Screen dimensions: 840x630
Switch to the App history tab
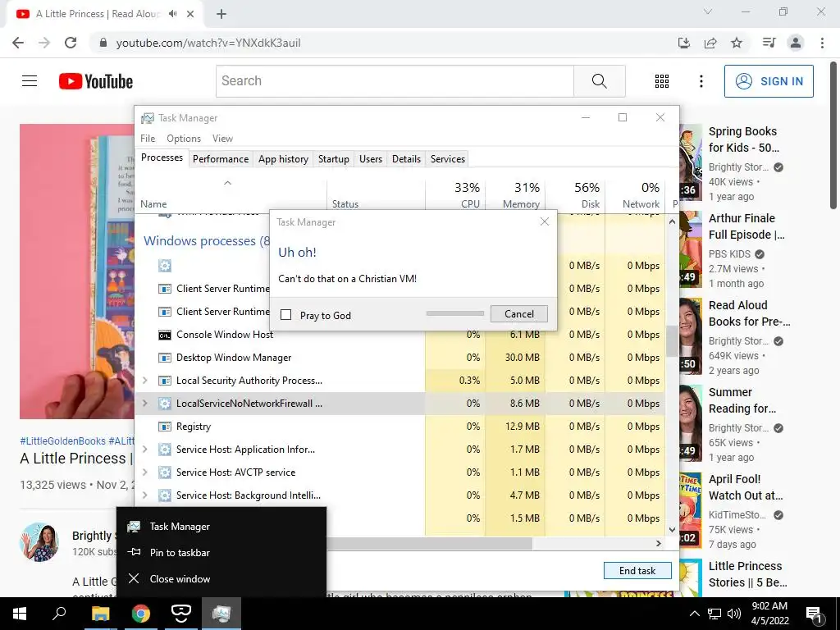283,158
